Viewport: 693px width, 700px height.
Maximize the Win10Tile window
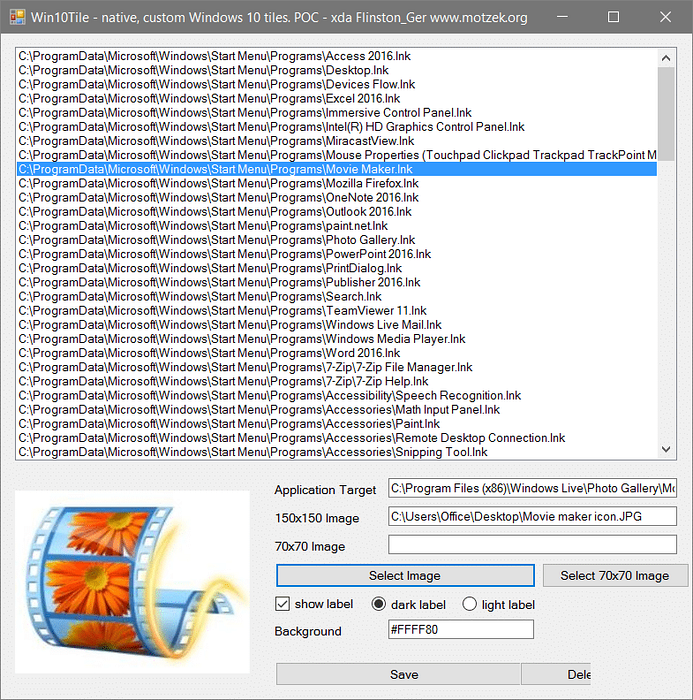point(614,17)
